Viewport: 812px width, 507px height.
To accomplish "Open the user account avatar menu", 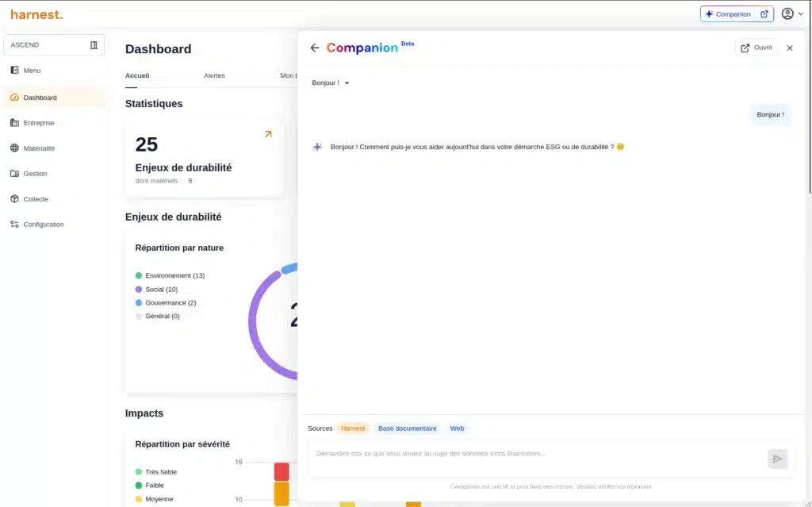I will coord(787,14).
